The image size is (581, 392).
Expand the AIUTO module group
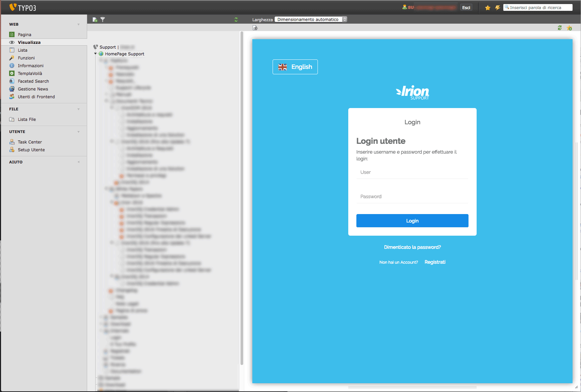tap(79, 162)
